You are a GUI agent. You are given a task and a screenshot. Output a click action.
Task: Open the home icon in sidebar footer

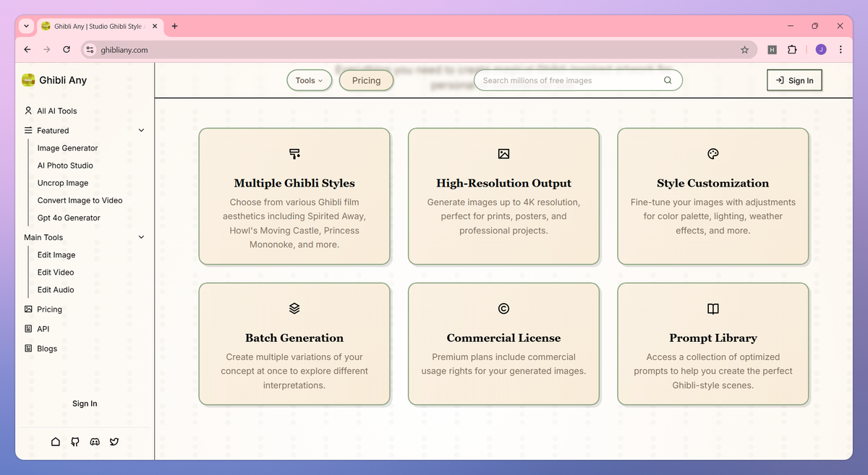coord(56,441)
